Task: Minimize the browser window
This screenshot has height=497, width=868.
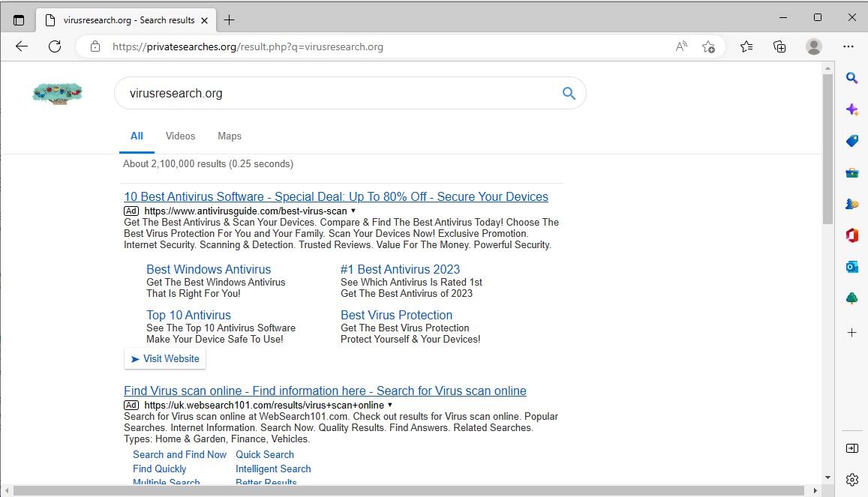Action: (x=782, y=18)
